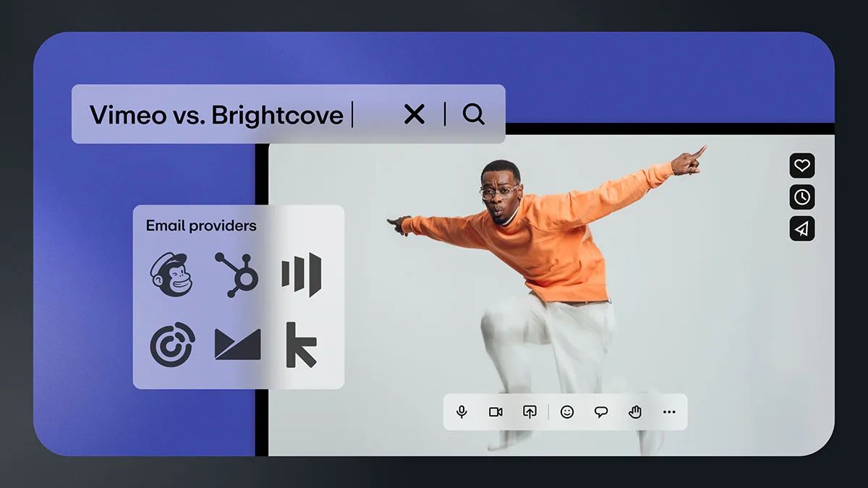The width and height of the screenshot is (868, 488).
Task: Click the Vimeo vs. Brightcove search field
Action: 217,114
